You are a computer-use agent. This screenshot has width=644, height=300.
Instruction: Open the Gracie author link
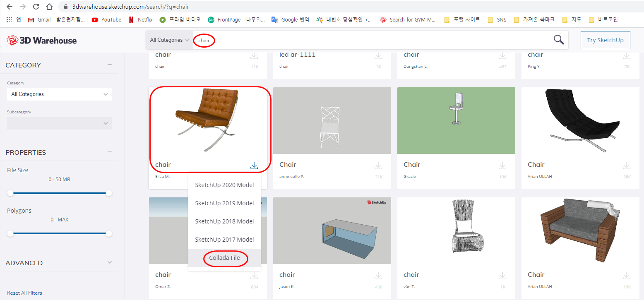tap(410, 177)
